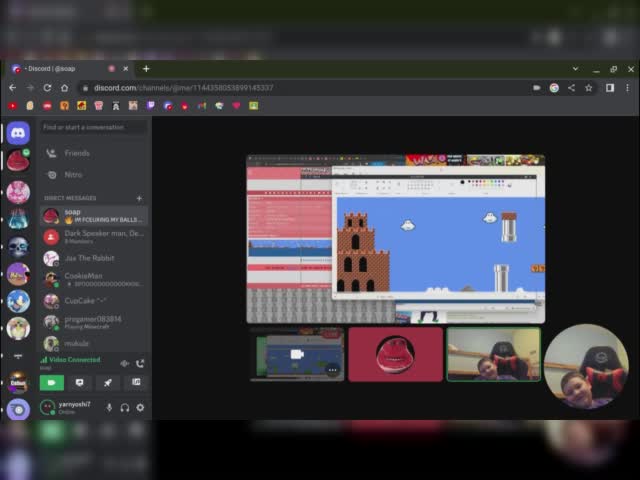Image resolution: width=640 pixels, height=480 pixels.
Task: Open Jax The Rabbit conversation
Action: pyautogui.click(x=94, y=258)
